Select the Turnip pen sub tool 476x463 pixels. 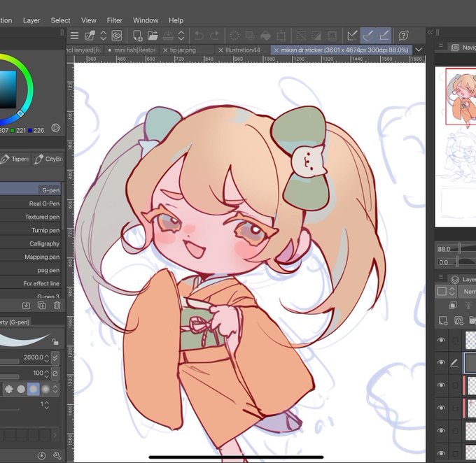click(x=30, y=230)
